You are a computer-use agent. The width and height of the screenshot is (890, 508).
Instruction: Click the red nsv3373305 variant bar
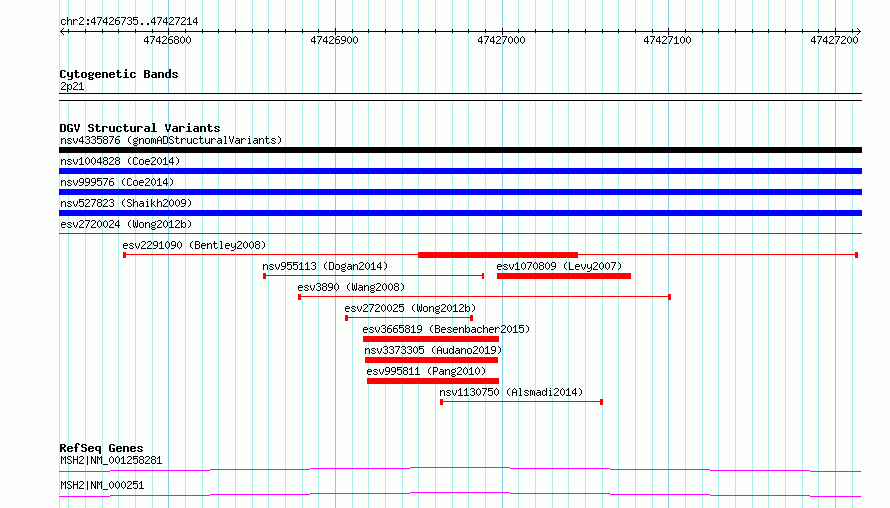coord(431,360)
